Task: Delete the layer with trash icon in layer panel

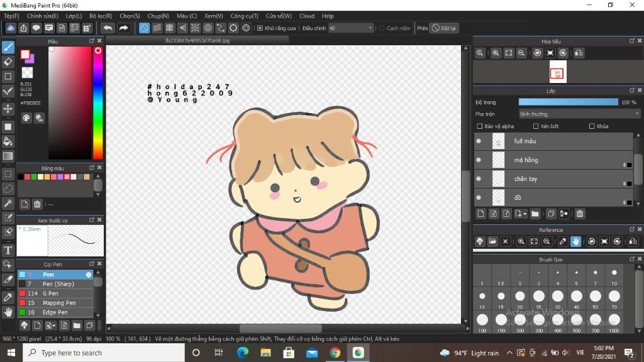Action: (579, 214)
